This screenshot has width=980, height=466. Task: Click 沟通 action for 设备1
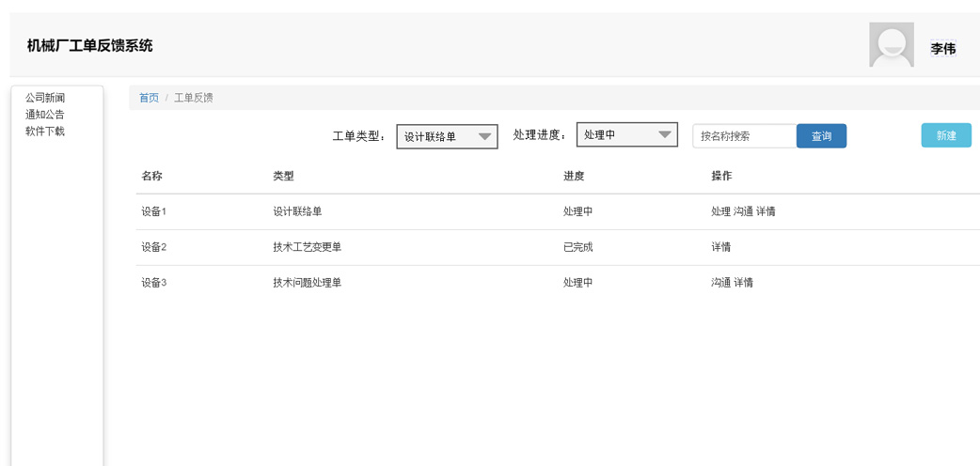pos(743,211)
